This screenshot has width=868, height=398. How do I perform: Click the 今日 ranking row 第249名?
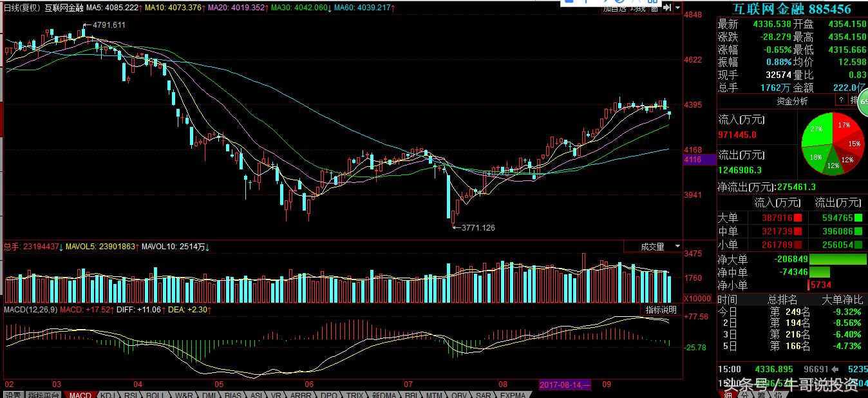click(x=790, y=312)
